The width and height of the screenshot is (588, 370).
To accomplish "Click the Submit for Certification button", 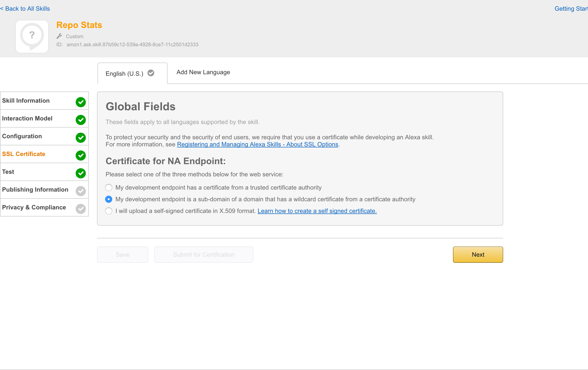I will point(204,254).
